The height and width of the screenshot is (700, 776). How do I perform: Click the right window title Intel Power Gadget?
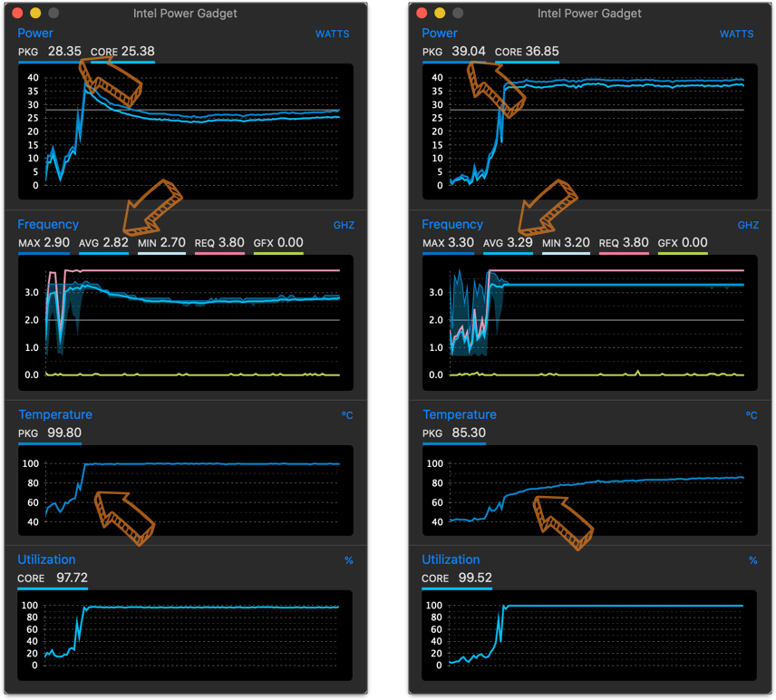[589, 14]
